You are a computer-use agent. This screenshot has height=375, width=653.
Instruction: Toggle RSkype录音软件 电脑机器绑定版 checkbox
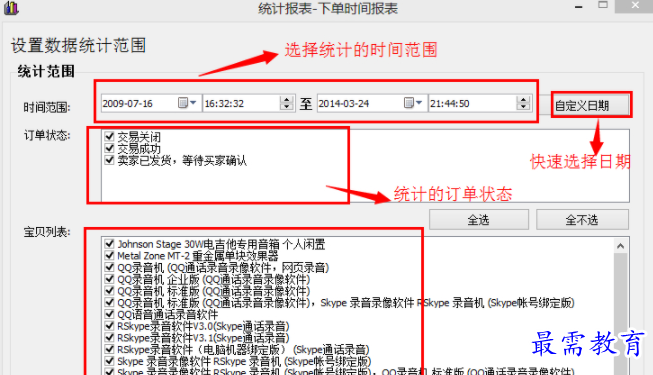110,349
